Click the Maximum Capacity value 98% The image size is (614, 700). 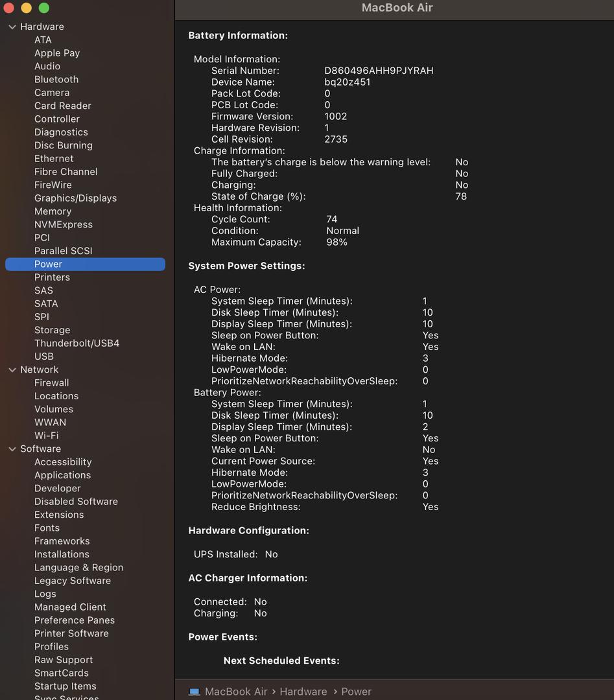coord(337,242)
